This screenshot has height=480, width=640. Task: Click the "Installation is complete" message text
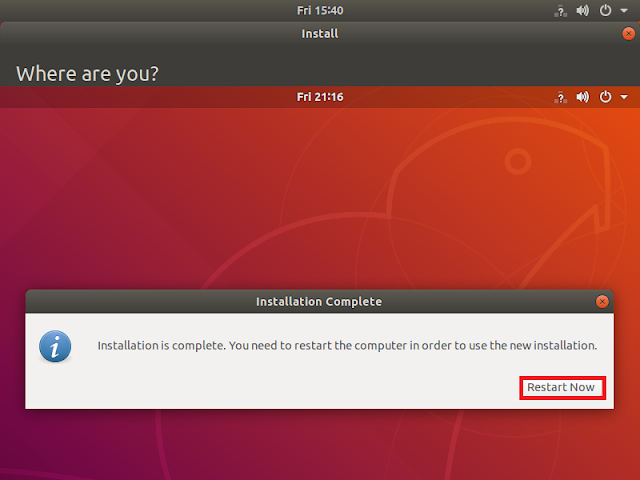pyautogui.click(x=347, y=346)
